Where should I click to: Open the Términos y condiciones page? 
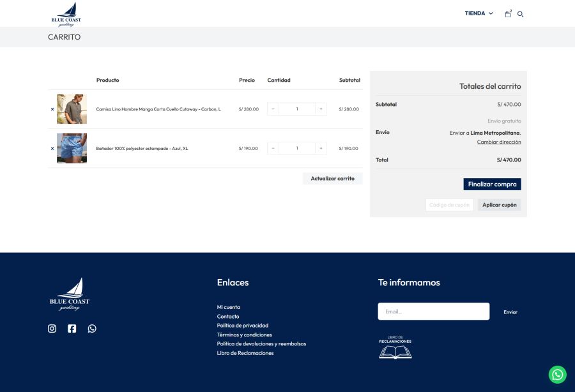[x=245, y=334]
